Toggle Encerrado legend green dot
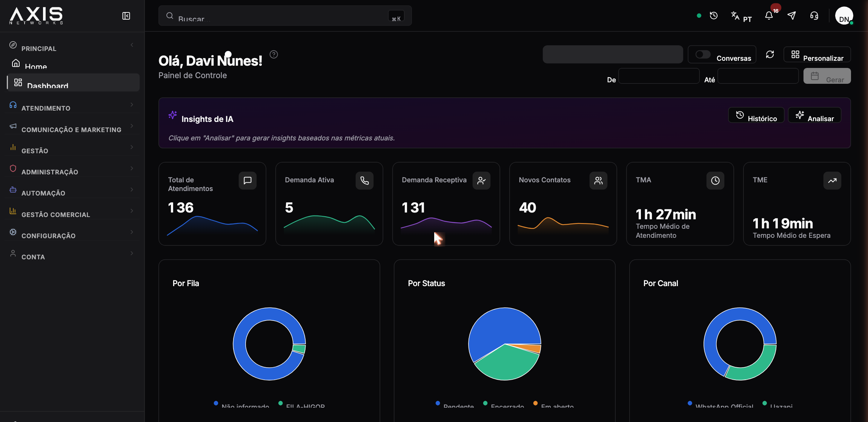Image resolution: width=868 pixels, height=422 pixels. click(x=485, y=403)
